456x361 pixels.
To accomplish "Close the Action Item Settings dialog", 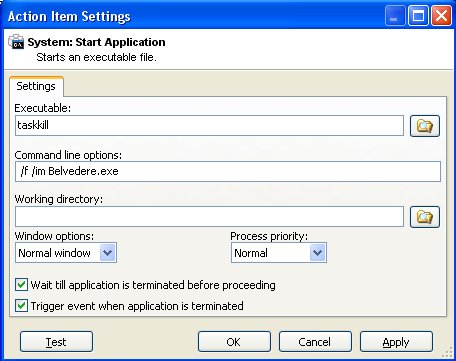I will click(x=441, y=15).
